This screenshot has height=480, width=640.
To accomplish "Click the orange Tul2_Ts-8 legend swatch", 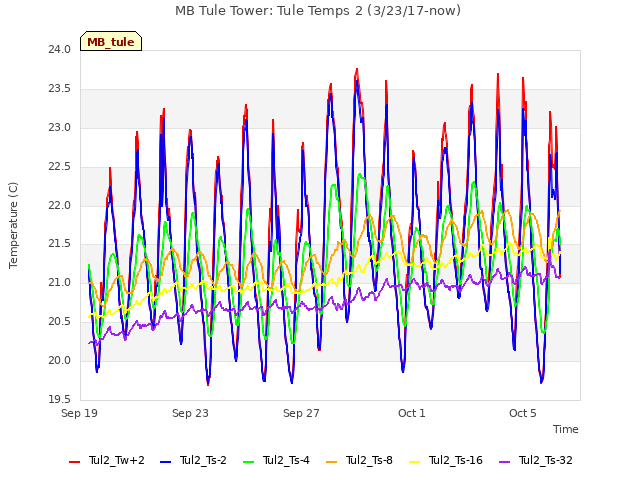I will 332,462.
